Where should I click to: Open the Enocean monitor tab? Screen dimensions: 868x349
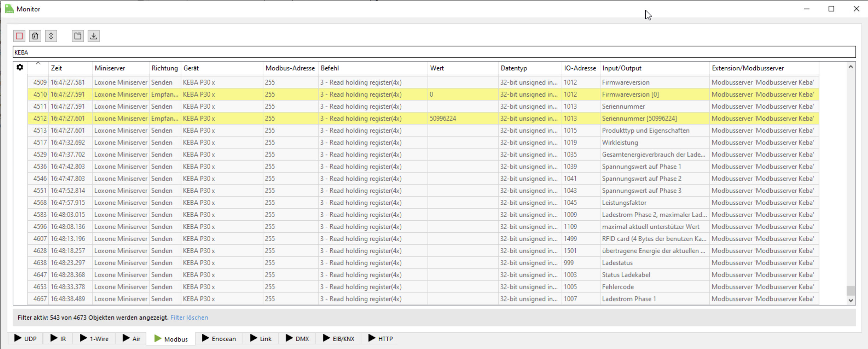pos(219,338)
